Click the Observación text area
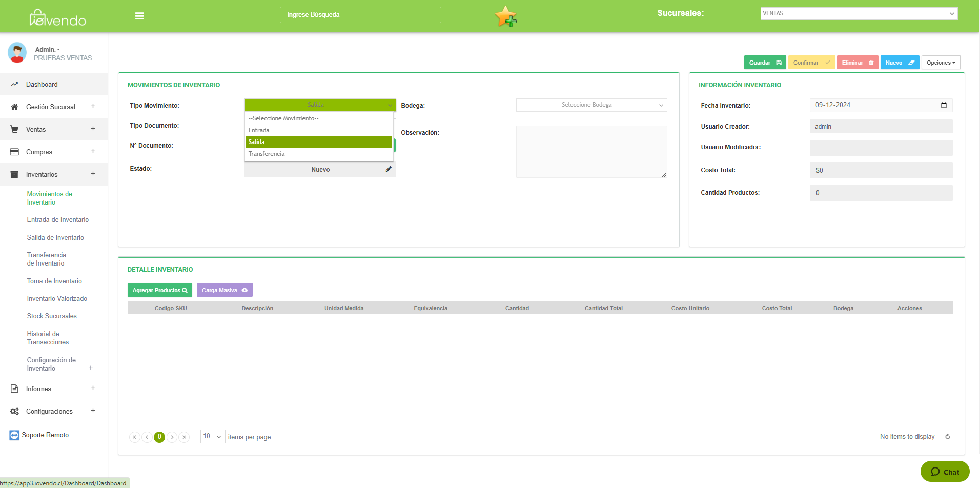The height and width of the screenshot is (488, 980). [x=591, y=152]
